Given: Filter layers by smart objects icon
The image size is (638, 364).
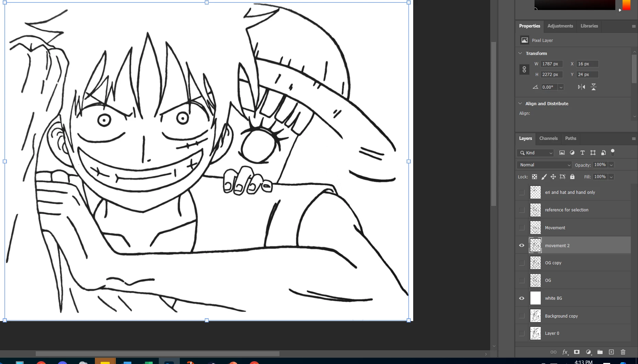Looking at the screenshot, I should [603, 153].
